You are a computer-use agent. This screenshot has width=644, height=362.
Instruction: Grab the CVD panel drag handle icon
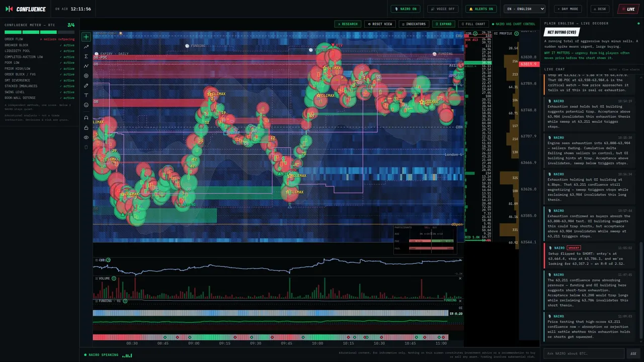click(96, 260)
